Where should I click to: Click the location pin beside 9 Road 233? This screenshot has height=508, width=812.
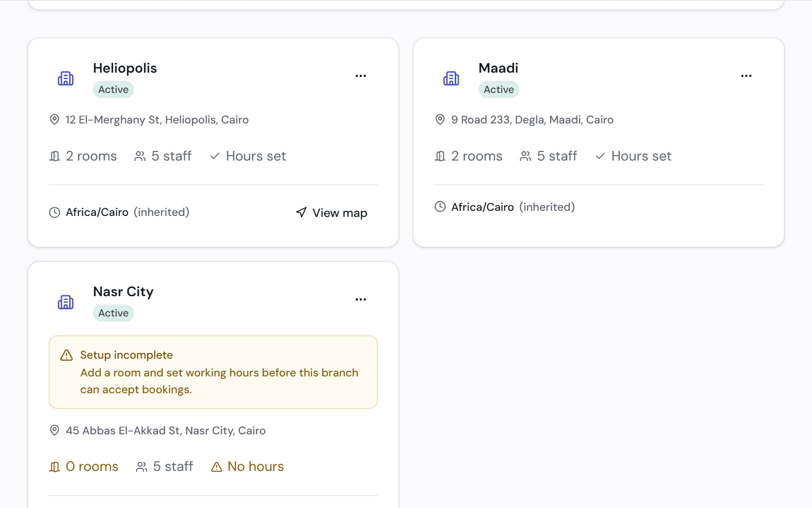(x=440, y=119)
